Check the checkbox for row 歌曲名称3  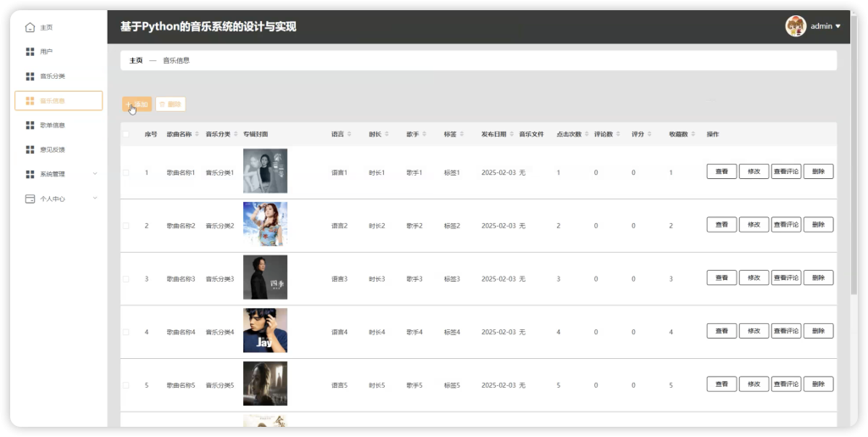coord(125,279)
